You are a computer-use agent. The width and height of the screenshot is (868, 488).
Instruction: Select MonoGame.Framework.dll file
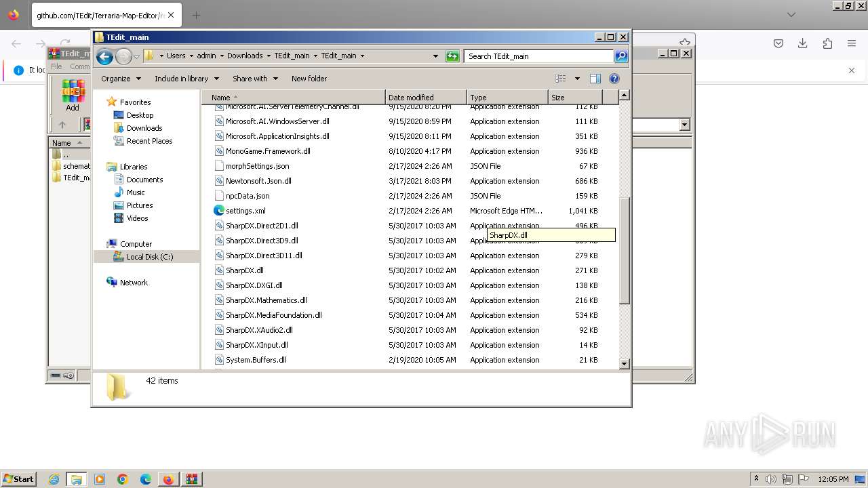click(268, 151)
